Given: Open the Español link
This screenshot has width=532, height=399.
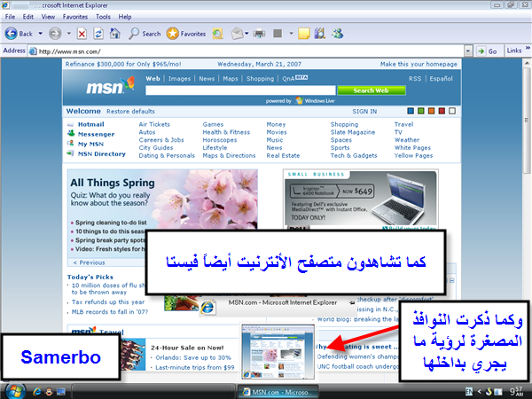Looking at the screenshot, I should click(441, 79).
